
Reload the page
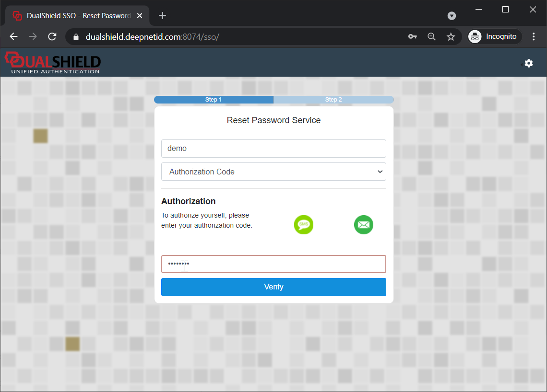coord(52,37)
